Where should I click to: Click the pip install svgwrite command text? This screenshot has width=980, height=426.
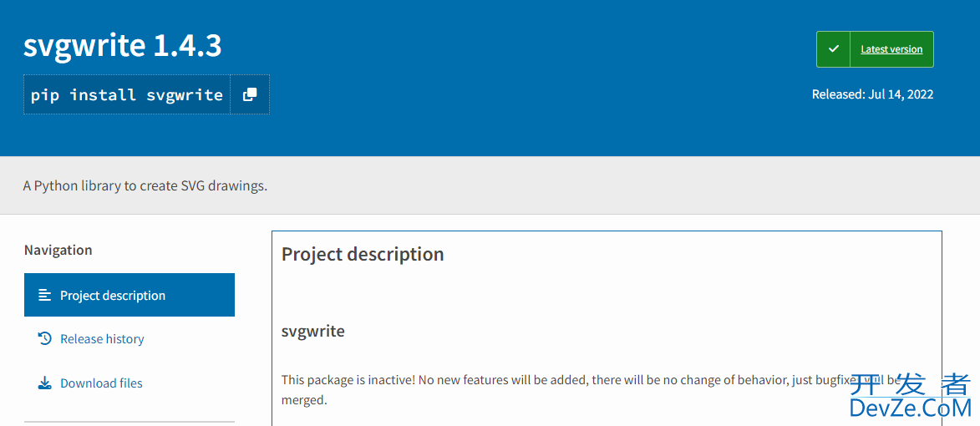127,95
